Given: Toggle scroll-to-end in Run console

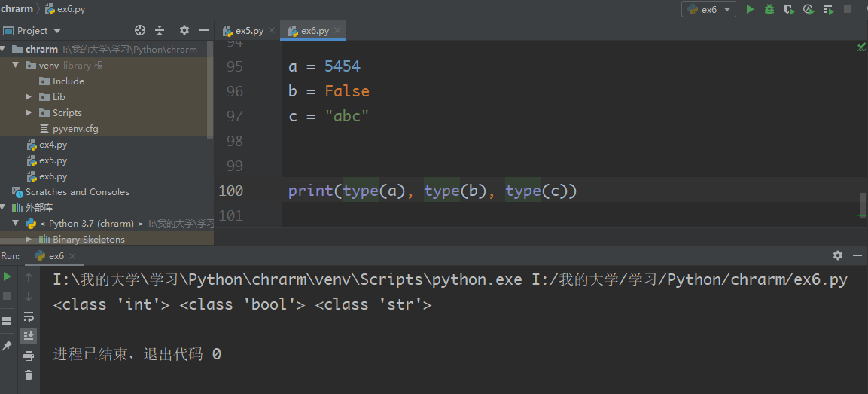Looking at the screenshot, I should coord(29,335).
